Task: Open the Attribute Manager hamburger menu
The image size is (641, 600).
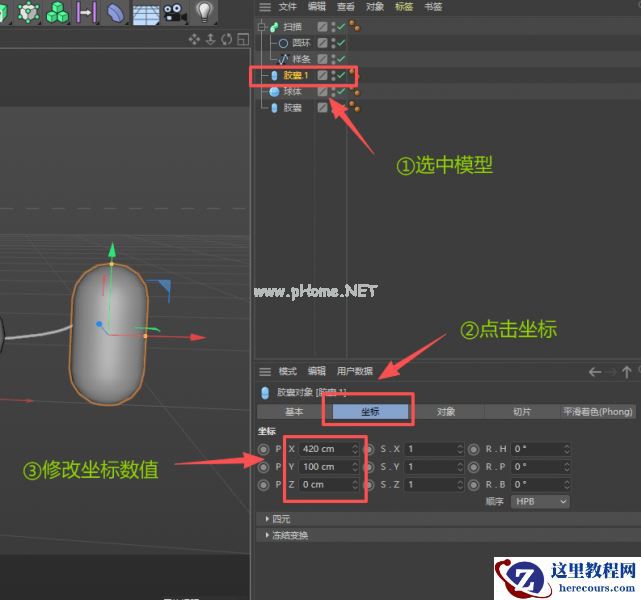Action: (265, 372)
